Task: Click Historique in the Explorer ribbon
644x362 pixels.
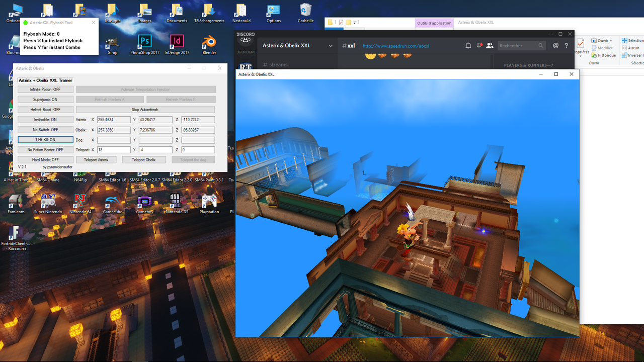Action: 603,55
